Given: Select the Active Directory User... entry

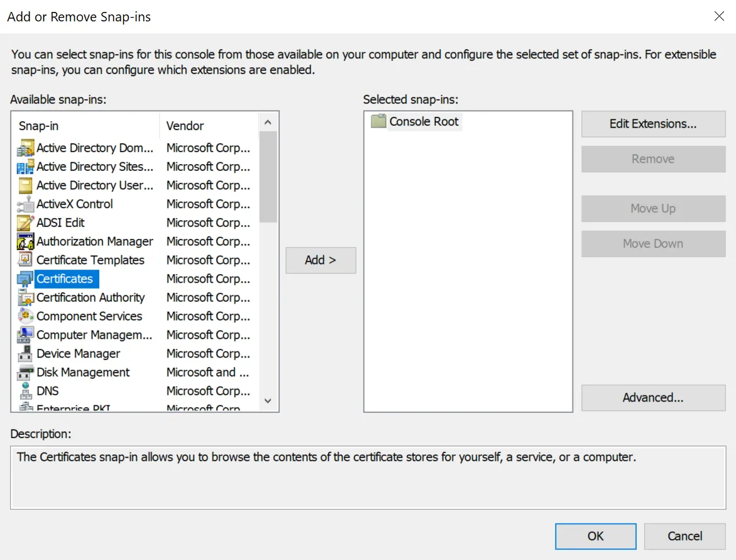Looking at the screenshot, I should pyautogui.click(x=95, y=185).
